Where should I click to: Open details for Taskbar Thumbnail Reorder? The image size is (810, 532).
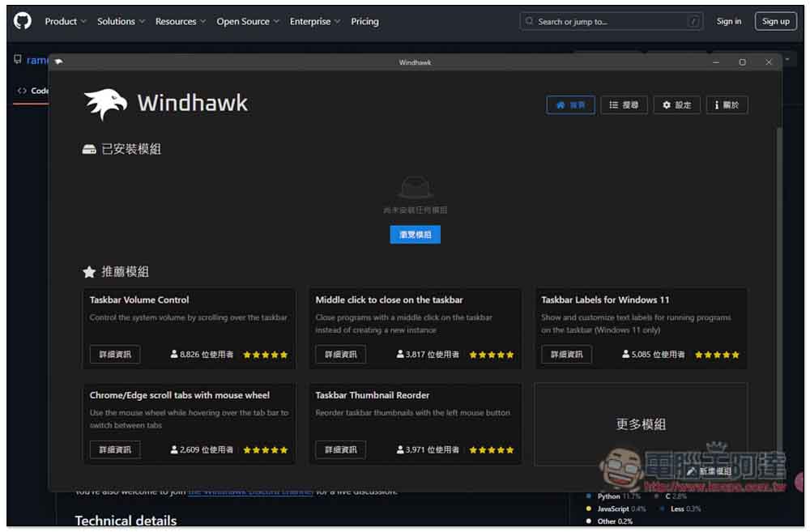tap(340, 449)
